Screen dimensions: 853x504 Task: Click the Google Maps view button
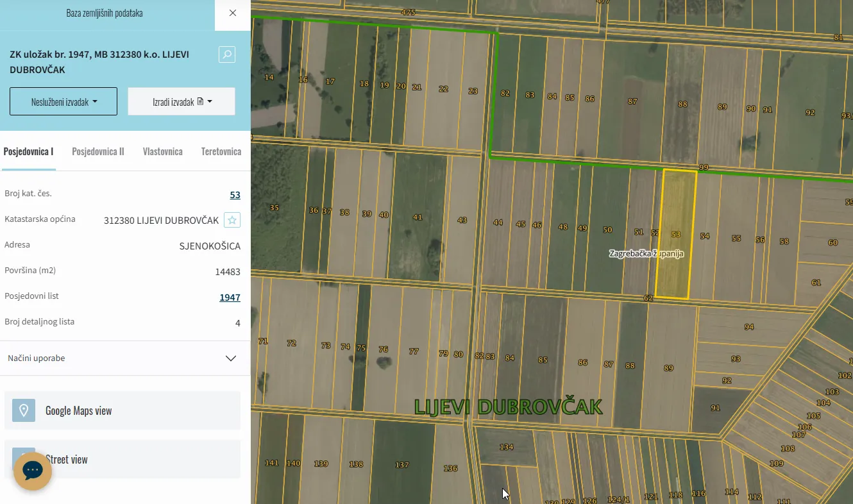[122, 410]
